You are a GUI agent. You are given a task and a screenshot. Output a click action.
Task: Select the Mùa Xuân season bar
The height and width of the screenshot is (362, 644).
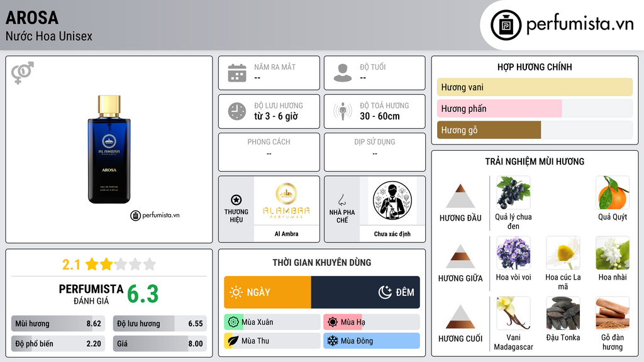[272, 322]
